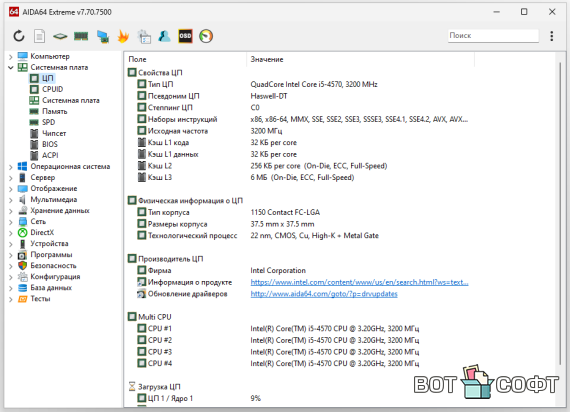570x412 pixels.
Task: Open the memory benchmark RAM icon
Action: pyautogui.click(x=81, y=36)
